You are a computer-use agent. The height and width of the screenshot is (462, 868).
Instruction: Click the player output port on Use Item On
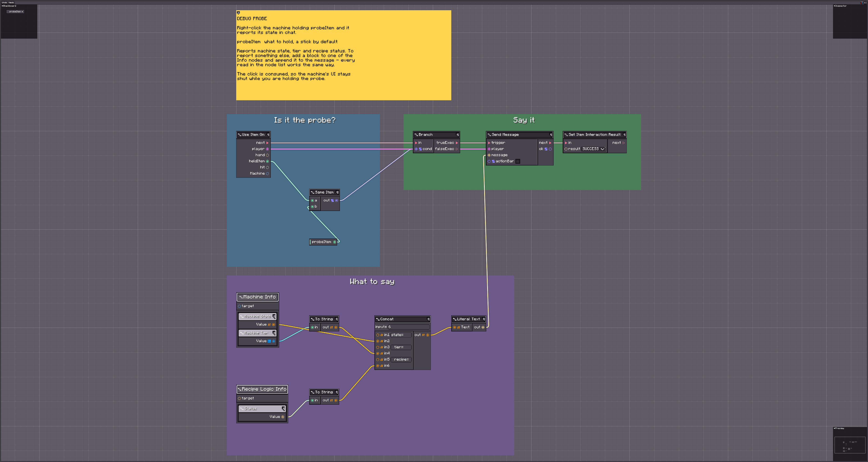[x=268, y=149]
